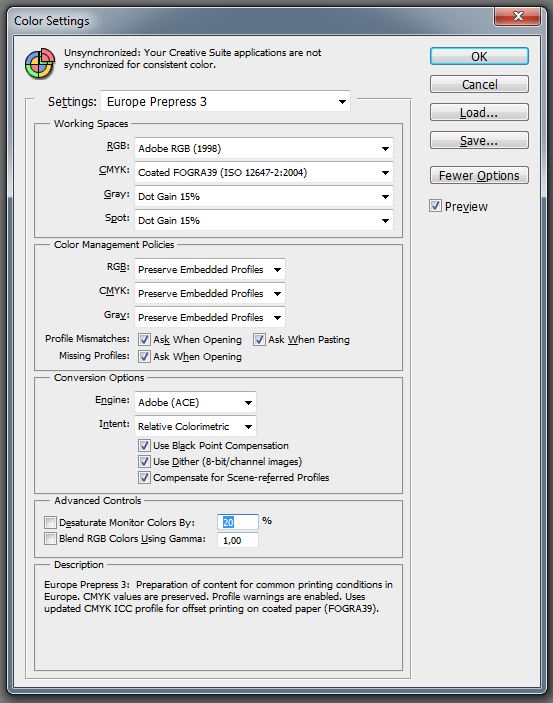This screenshot has height=703, width=553.
Task: Close the Color Settings dialog
Action: click(x=518, y=16)
